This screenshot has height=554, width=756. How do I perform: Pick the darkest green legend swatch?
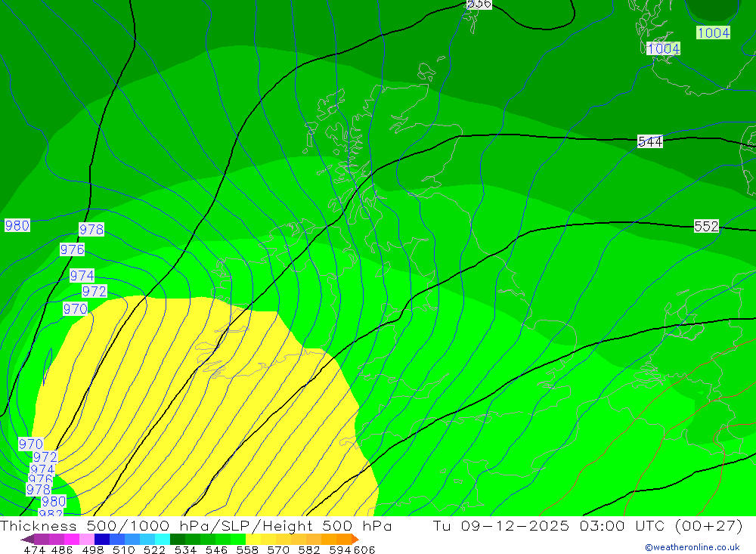178,539
